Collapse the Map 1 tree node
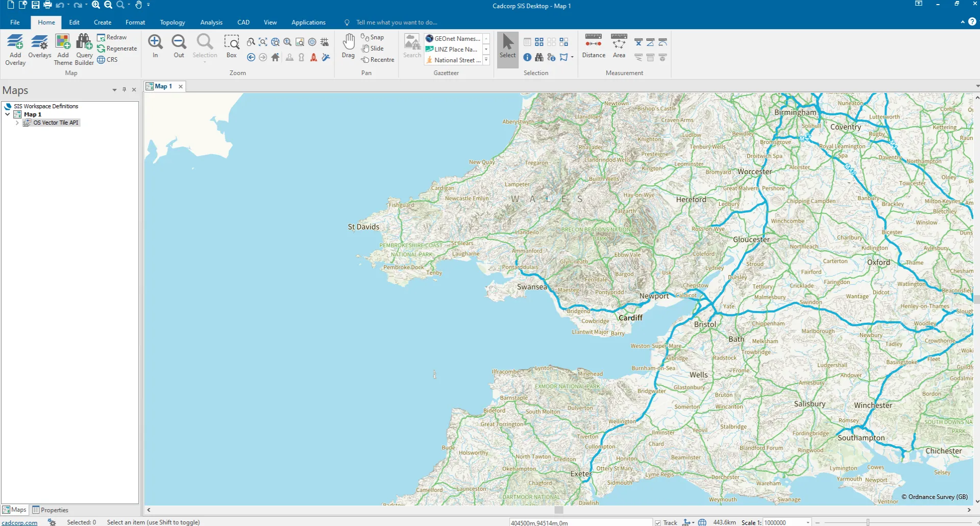980x526 pixels. [x=7, y=114]
